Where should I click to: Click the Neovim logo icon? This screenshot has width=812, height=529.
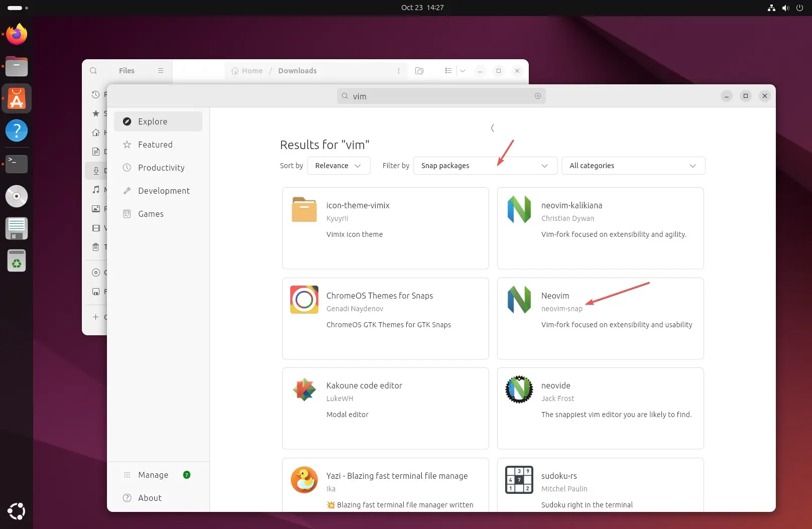(x=519, y=300)
